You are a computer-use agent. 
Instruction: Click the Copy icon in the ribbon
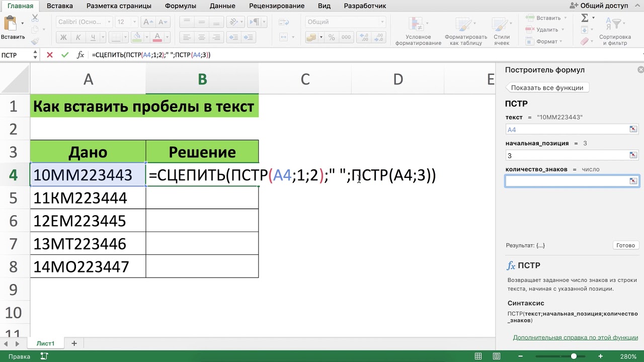35,30
